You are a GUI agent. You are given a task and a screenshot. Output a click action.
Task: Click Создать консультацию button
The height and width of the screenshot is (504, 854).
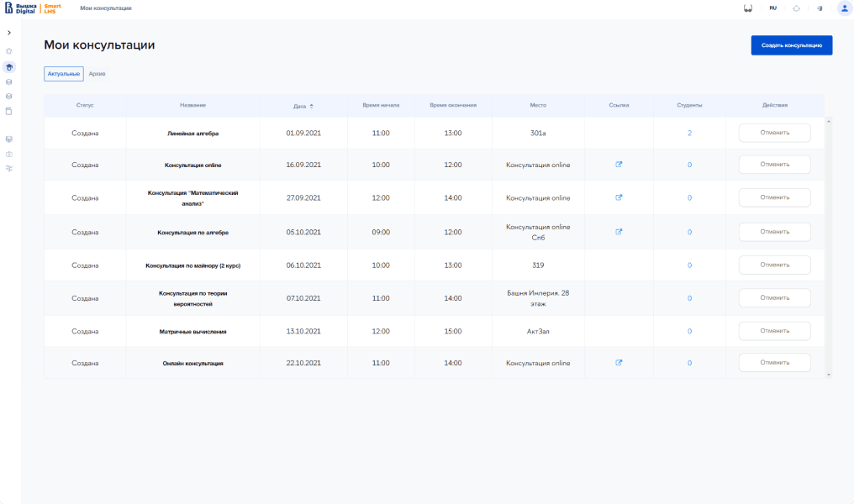pos(791,45)
